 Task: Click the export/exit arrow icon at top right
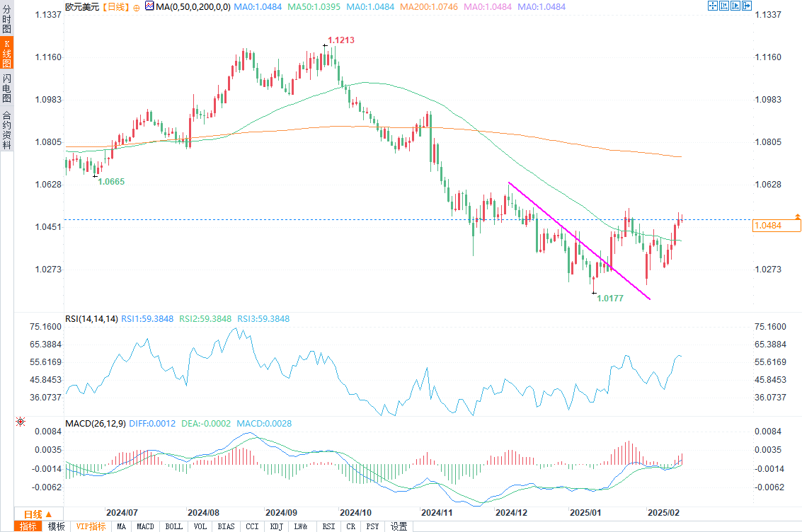click(747, 6)
